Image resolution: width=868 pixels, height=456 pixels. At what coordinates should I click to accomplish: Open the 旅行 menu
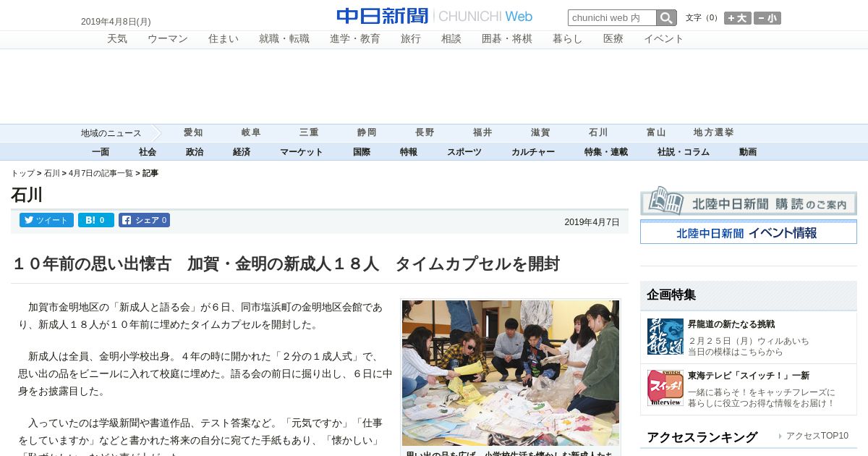click(x=411, y=39)
